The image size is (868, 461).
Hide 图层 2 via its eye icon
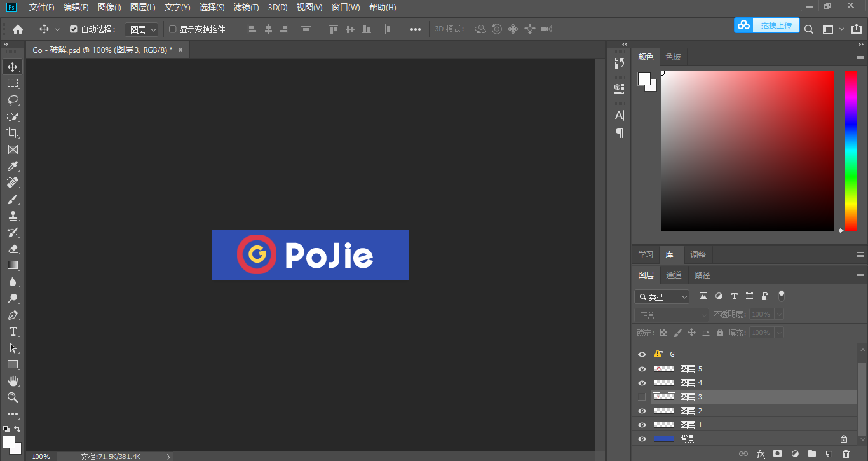click(x=642, y=411)
